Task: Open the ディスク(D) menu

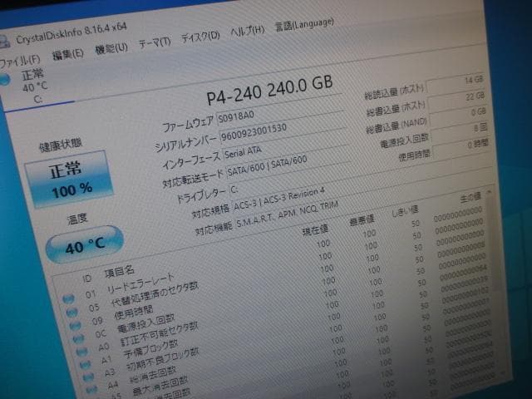Action: [200, 36]
